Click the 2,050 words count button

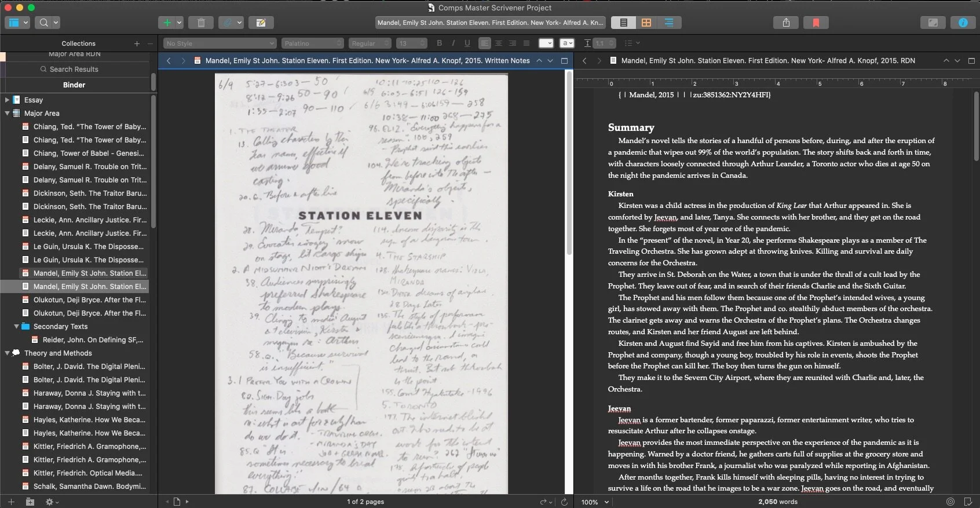(777, 502)
